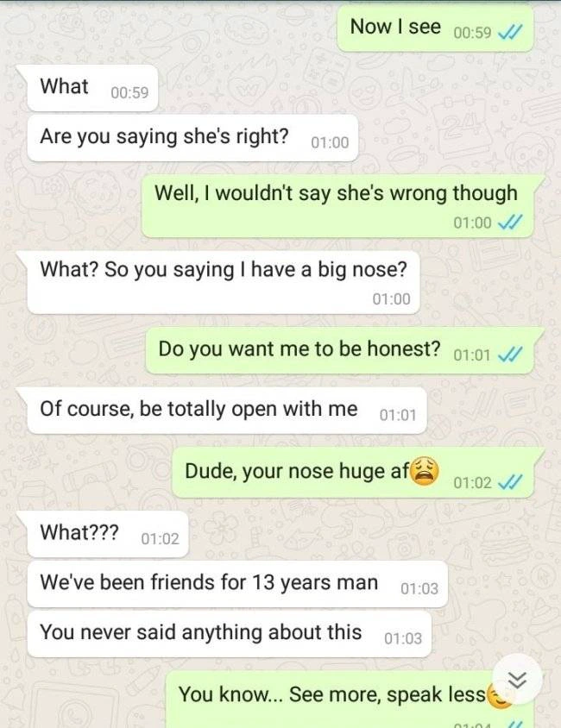Tap the scroll-to-bottom double chevron button
This screenshot has width=561, height=728.
[517, 681]
